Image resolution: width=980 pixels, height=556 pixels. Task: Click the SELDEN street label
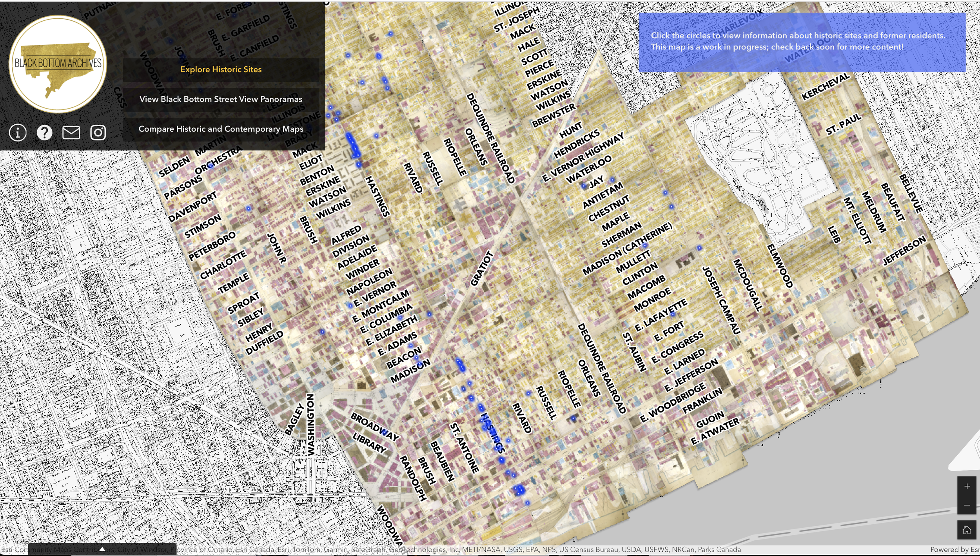pos(174,167)
